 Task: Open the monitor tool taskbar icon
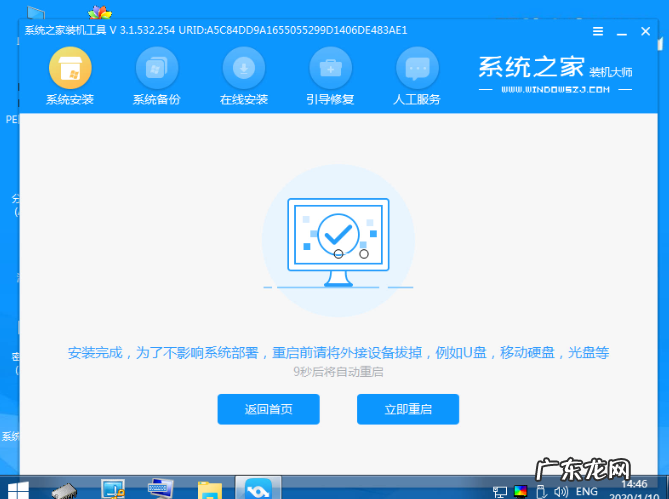point(113,489)
